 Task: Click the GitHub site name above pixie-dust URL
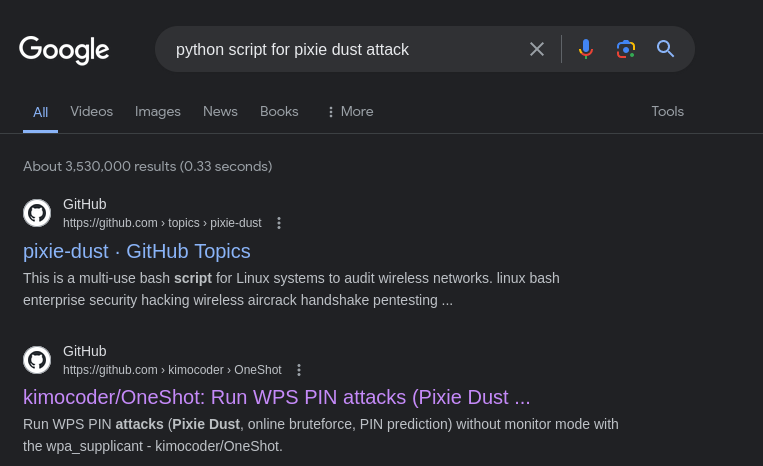85,204
